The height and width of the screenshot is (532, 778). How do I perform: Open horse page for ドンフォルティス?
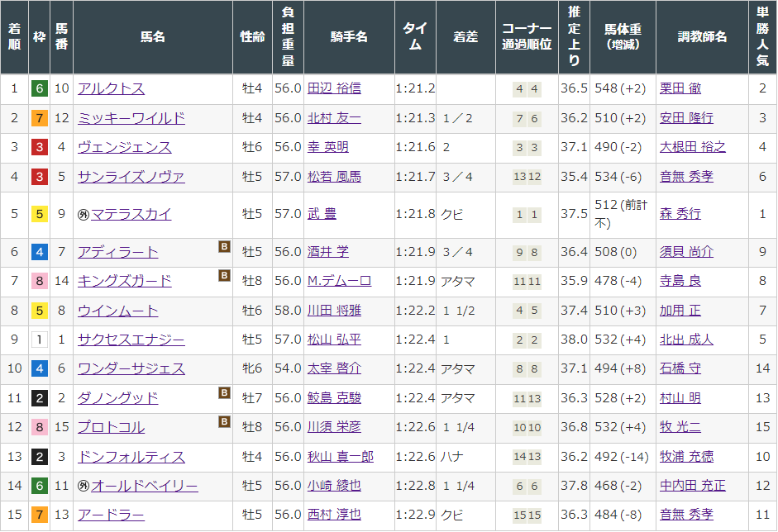pyautogui.click(x=131, y=457)
